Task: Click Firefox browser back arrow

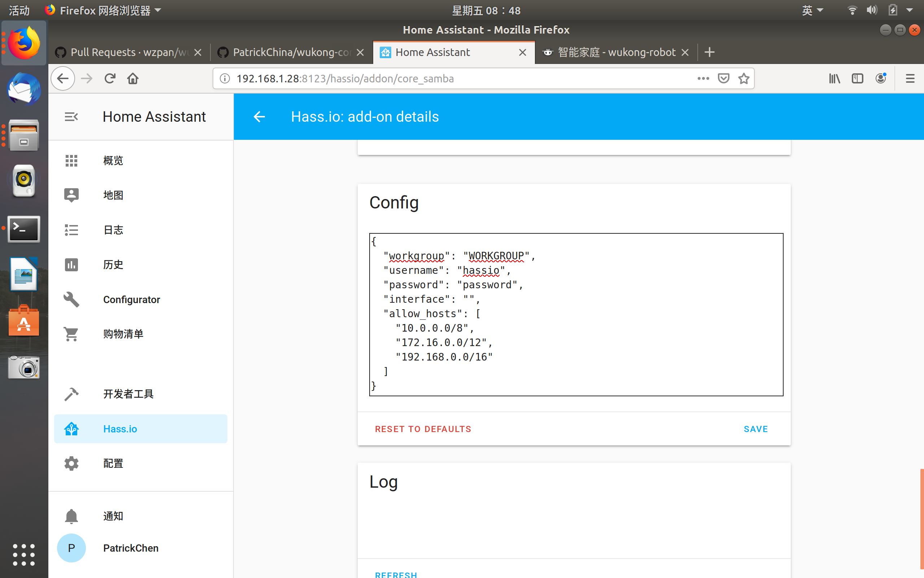Action: (x=63, y=78)
